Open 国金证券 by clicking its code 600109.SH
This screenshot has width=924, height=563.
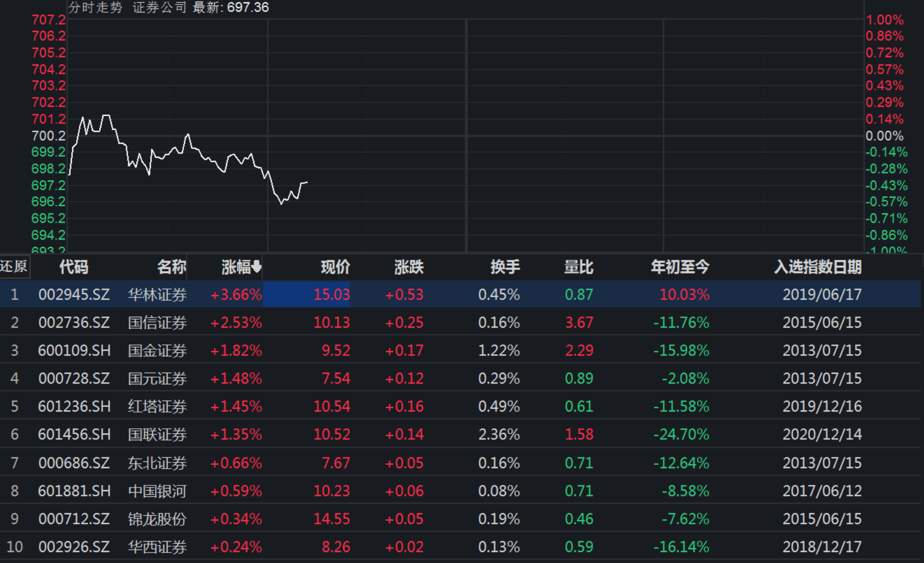click(x=74, y=351)
